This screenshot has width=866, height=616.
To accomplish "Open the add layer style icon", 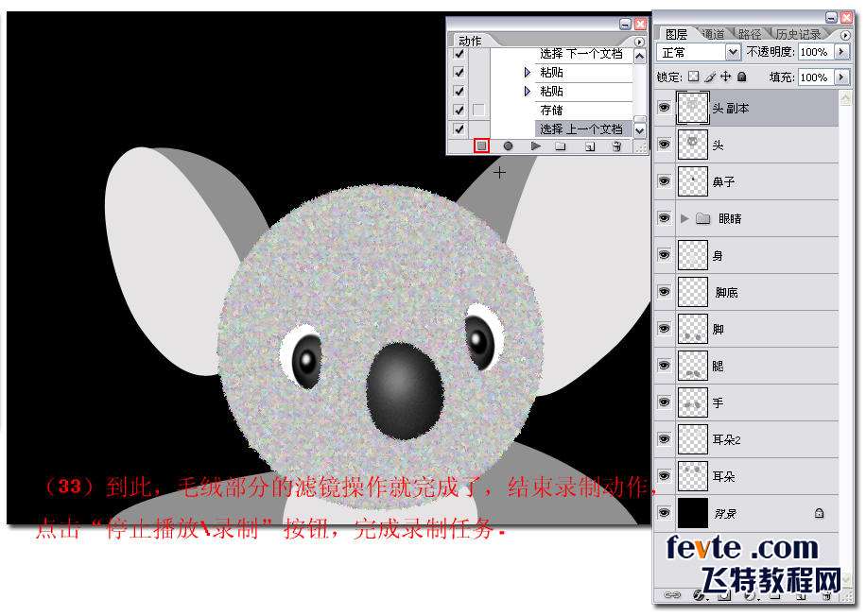I will pos(698,595).
